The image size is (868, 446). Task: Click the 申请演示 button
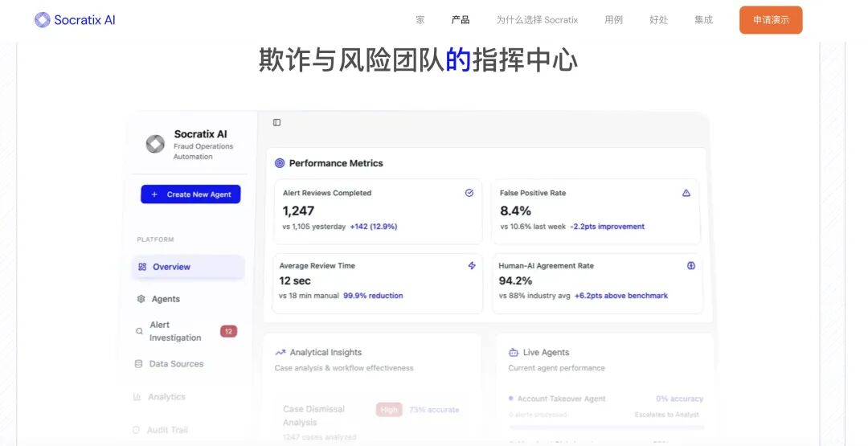click(771, 20)
